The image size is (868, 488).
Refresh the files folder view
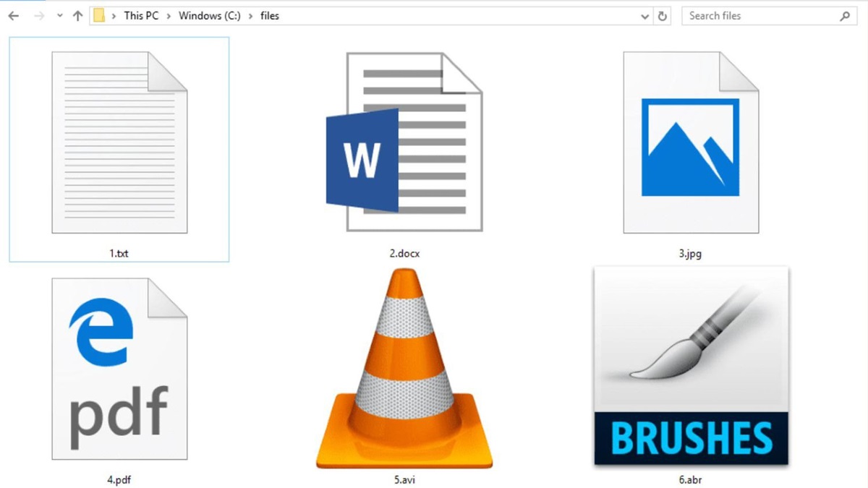pos(663,16)
